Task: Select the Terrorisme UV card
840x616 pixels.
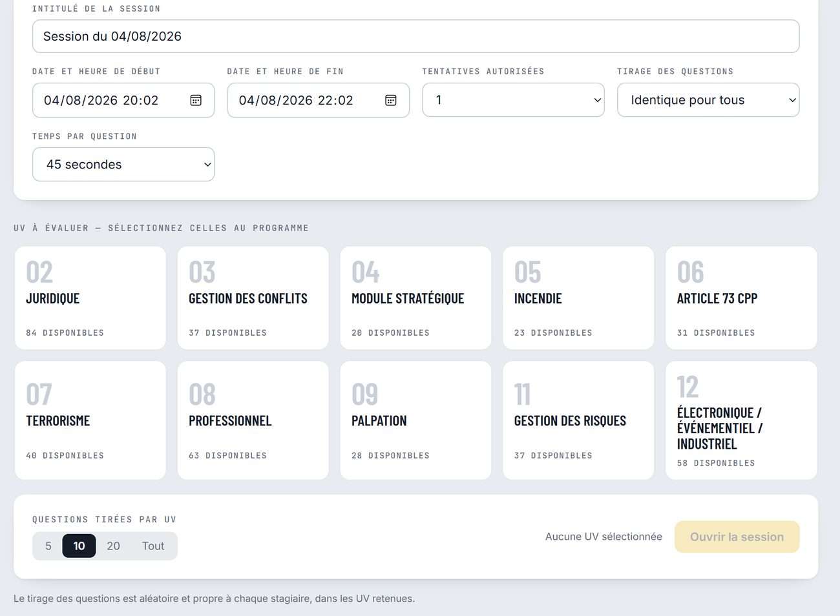Action: coord(90,420)
